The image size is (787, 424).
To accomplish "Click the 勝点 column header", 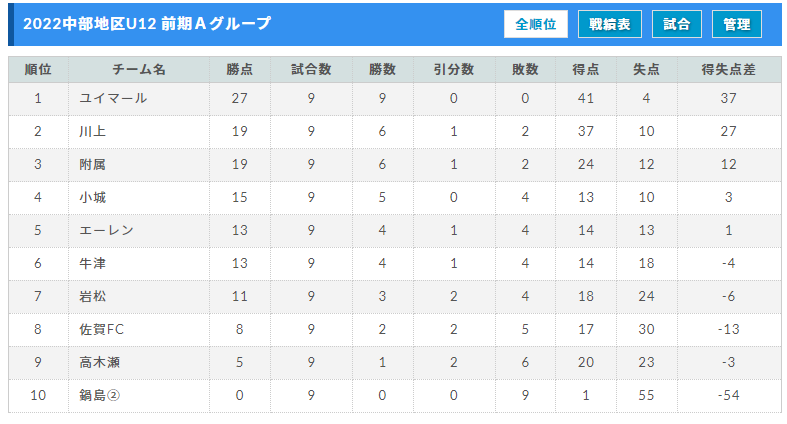I will coord(240,69).
